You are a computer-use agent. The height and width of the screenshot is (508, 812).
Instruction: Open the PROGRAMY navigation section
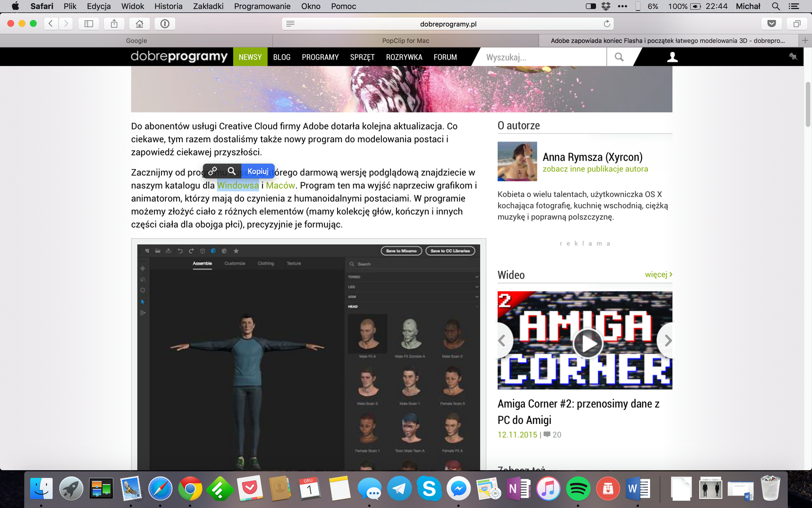[x=320, y=57]
